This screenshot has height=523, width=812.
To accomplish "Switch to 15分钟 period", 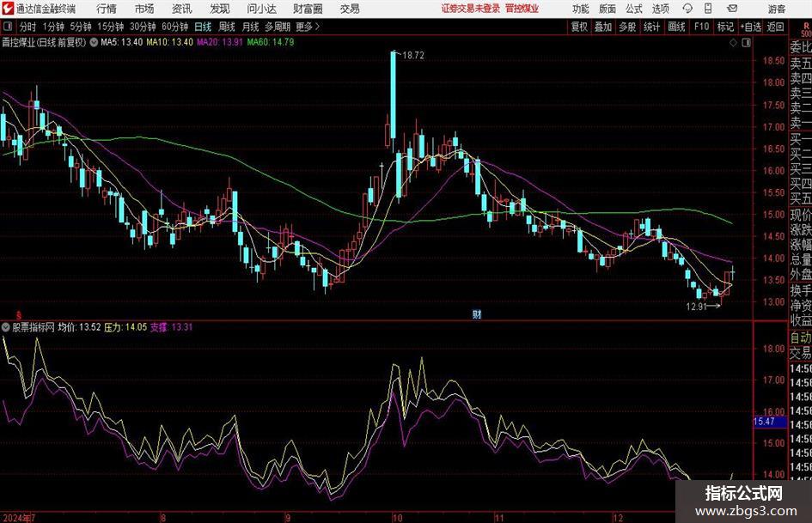I will point(110,27).
